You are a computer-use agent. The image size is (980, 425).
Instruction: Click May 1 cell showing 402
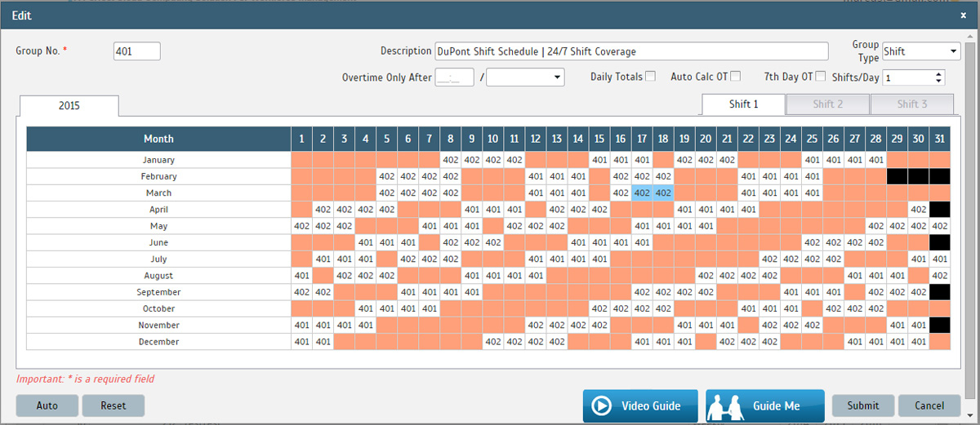(x=302, y=226)
